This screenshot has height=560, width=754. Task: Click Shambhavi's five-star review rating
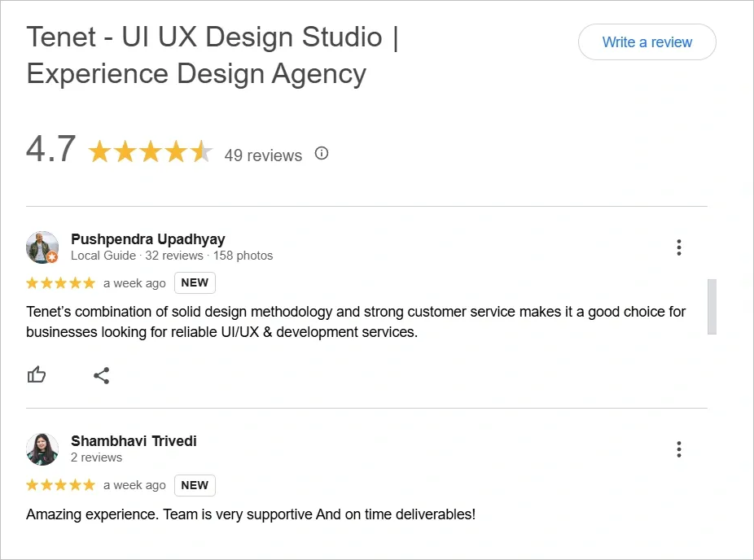coord(60,485)
